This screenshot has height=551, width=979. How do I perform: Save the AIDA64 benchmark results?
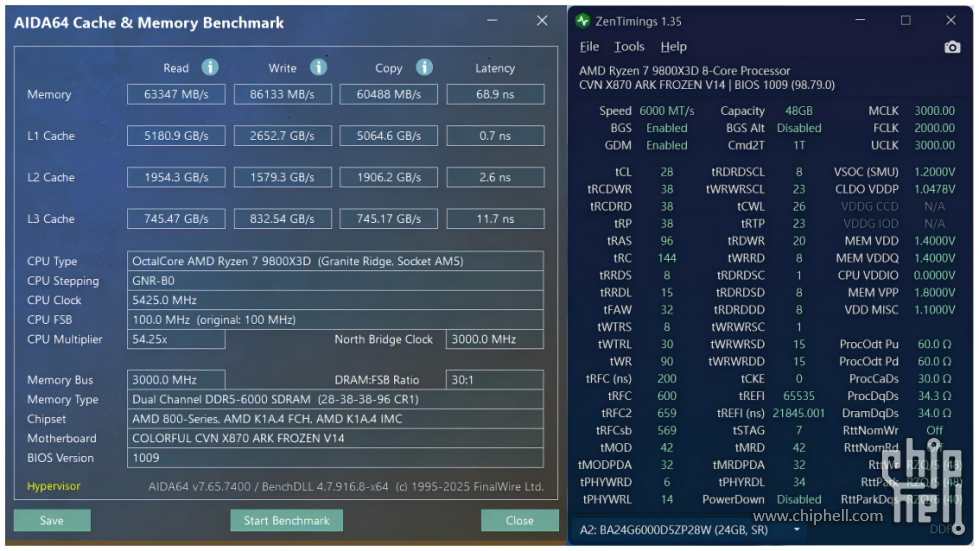click(52, 520)
